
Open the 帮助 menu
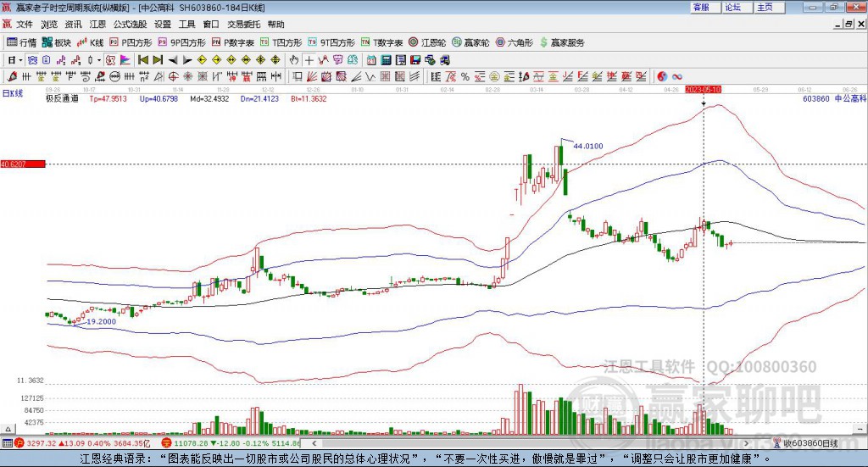click(275, 25)
